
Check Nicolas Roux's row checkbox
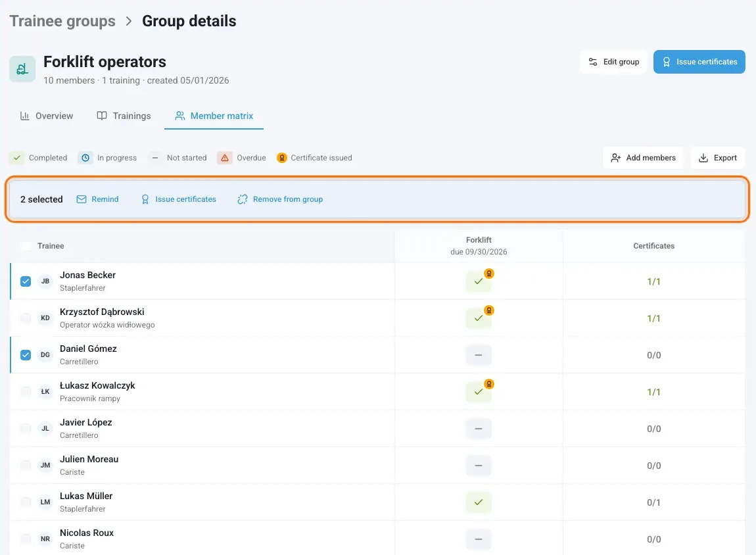point(26,539)
